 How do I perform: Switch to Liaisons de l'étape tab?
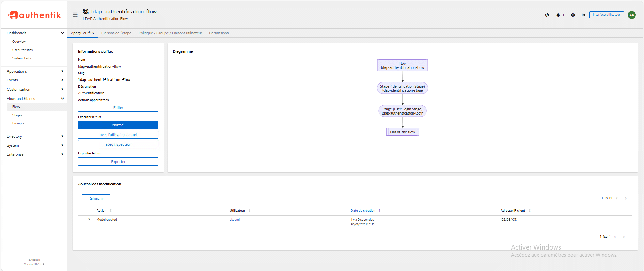(116, 33)
